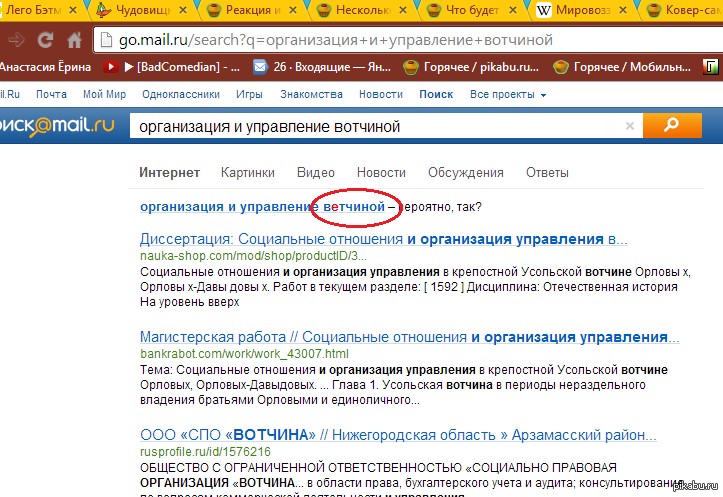Reload the page with the refresh icon
Image resolution: width=723 pixels, height=497 pixels.
[45, 40]
